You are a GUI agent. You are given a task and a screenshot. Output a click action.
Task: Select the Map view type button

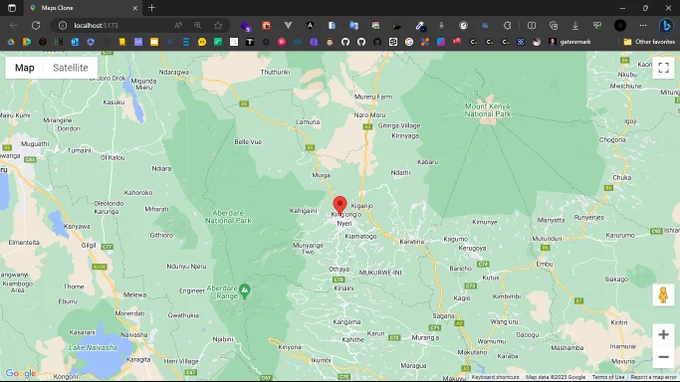[x=25, y=68]
